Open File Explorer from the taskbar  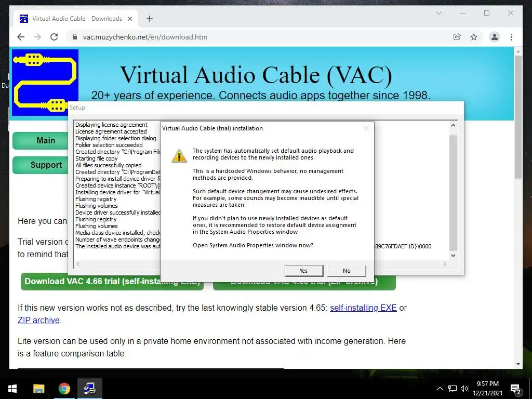38,389
